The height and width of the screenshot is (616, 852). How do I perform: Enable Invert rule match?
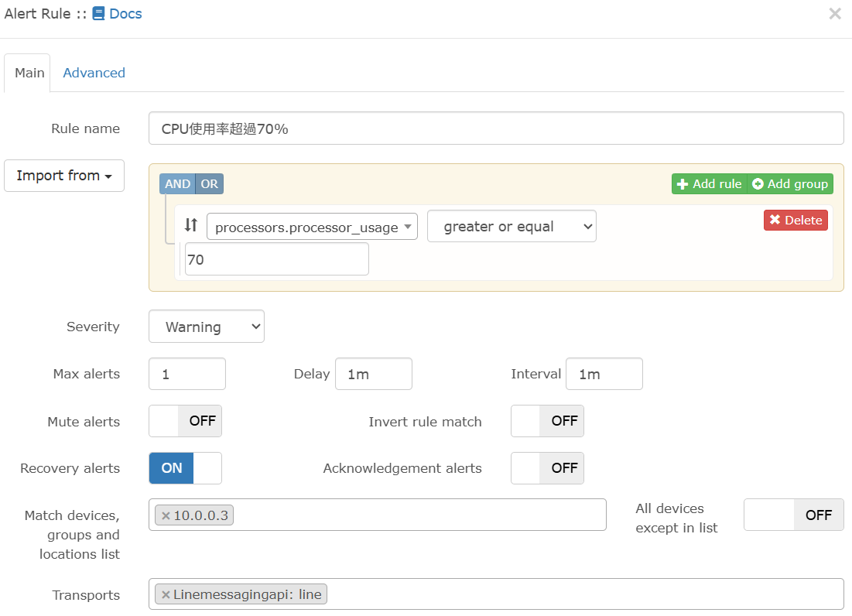pos(547,421)
